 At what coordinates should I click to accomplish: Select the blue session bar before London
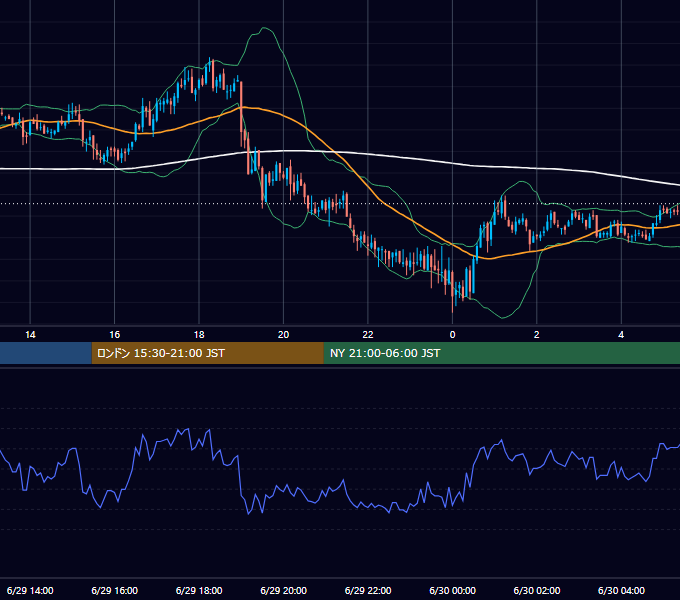click(46, 353)
